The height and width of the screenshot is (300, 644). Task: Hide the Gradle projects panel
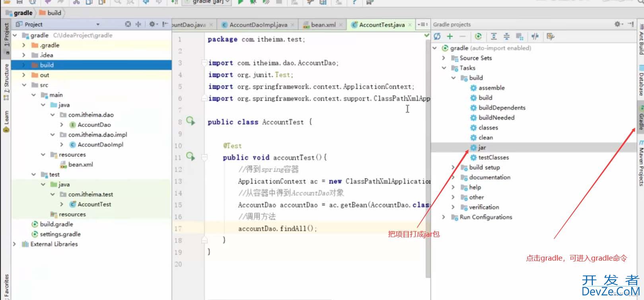point(630,24)
